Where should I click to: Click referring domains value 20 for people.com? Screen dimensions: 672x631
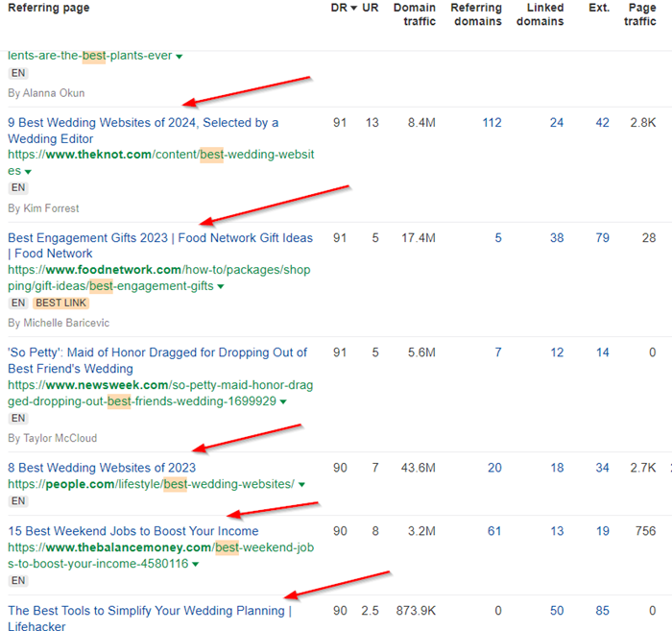point(494,468)
